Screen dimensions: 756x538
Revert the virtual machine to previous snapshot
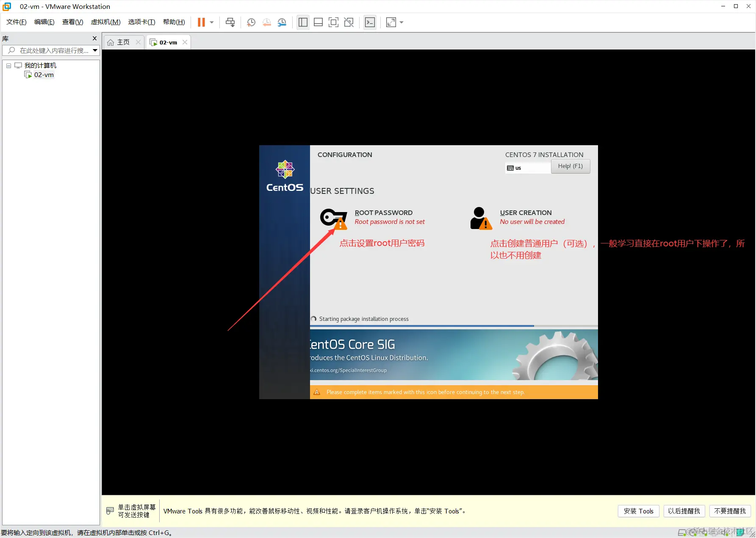267,22
